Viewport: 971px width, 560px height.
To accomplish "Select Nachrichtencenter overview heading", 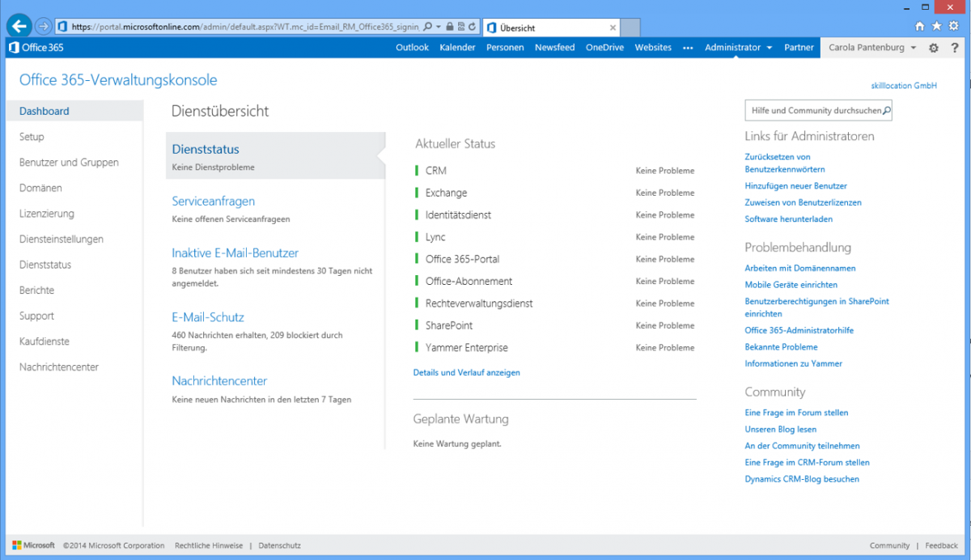I will click(219, 381).
